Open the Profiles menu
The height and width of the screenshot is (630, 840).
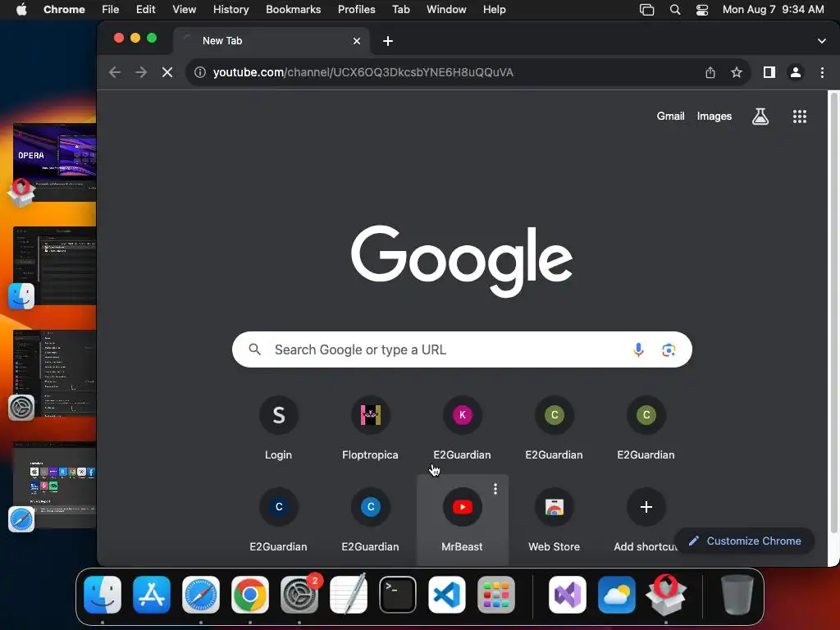356,10
